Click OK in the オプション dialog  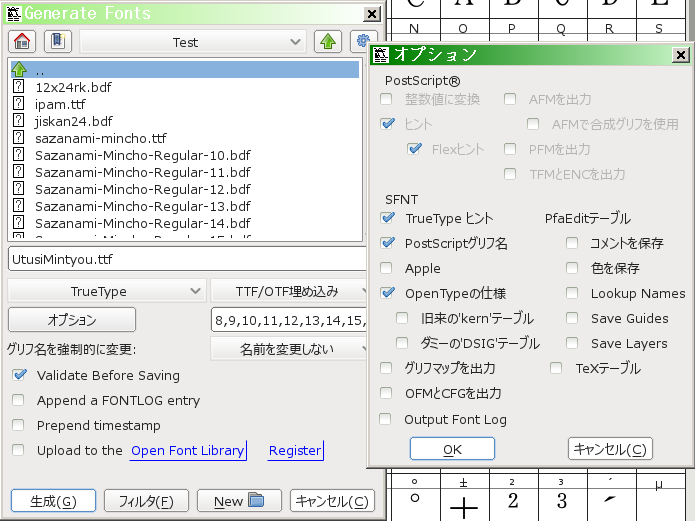click(452, 449)
